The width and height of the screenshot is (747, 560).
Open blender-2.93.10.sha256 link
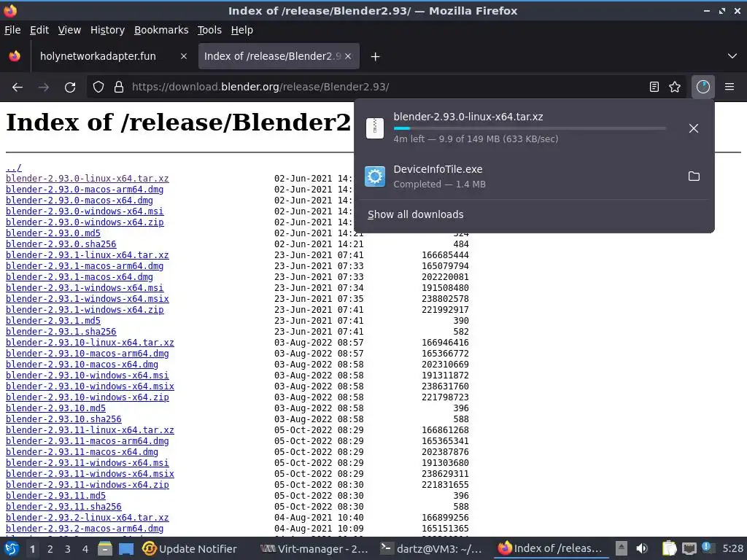(63, 419)
